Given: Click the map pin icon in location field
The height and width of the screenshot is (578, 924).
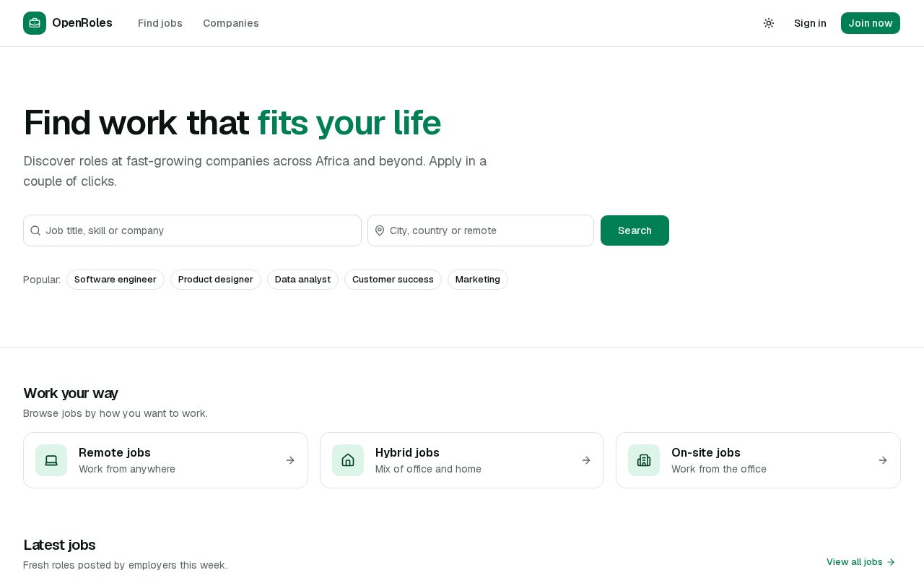Looking at the screenshot, I should point(380,230).
